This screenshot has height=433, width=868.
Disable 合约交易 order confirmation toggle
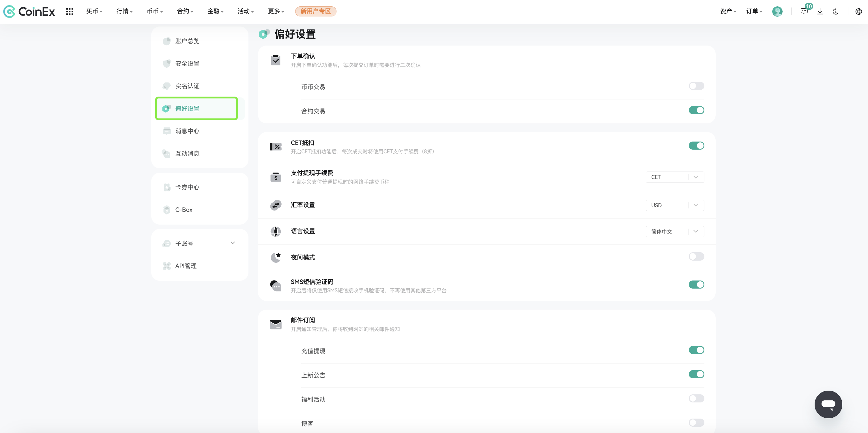696,110
